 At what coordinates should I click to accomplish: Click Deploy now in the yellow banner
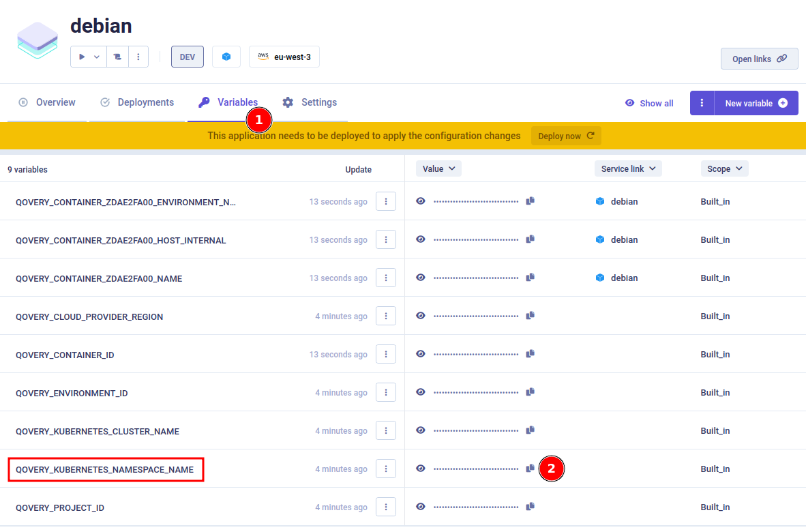[x=566, y=136]
